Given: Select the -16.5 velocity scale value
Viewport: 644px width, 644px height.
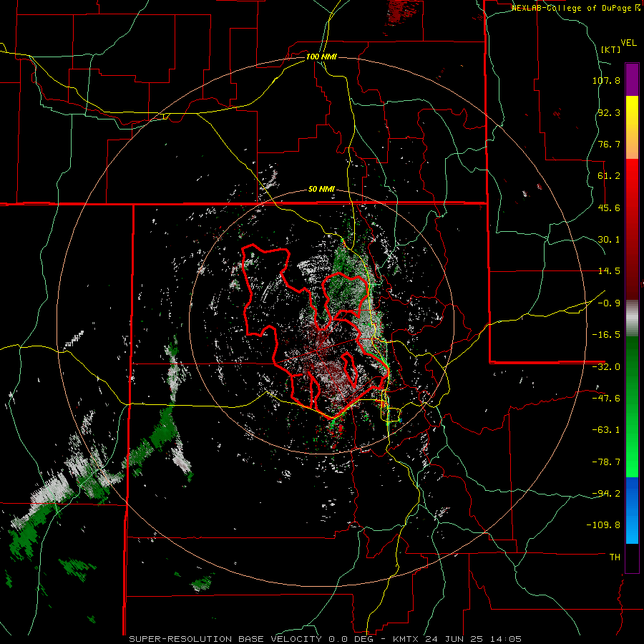Looking at the screenshot, I should [606, 335].
